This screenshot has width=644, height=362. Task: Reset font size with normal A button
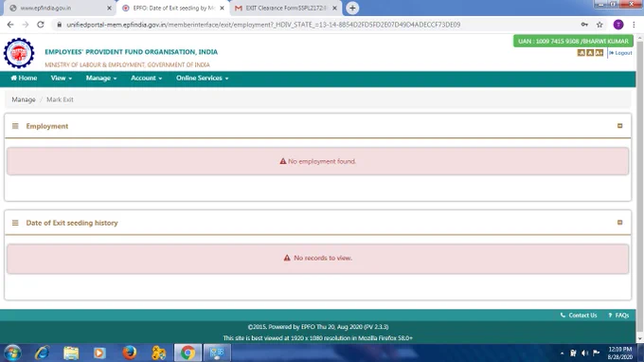(x=590, y=53)
